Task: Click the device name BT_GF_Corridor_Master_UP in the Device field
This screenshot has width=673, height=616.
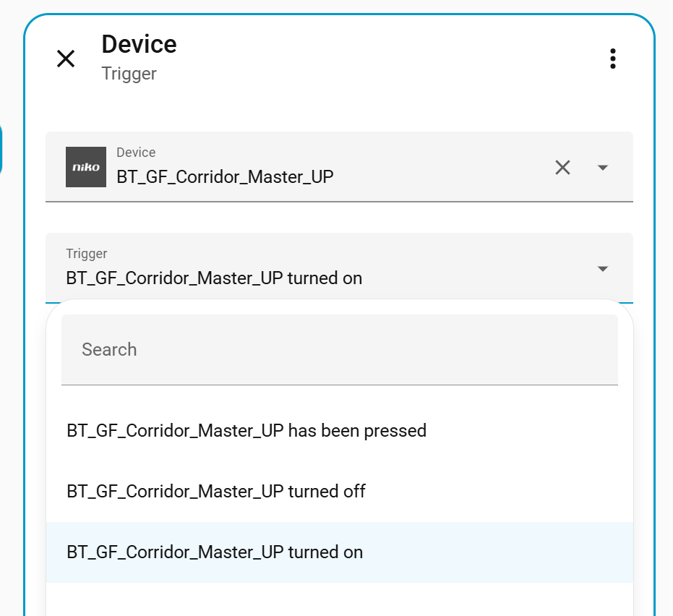Action: pos(225,176)
